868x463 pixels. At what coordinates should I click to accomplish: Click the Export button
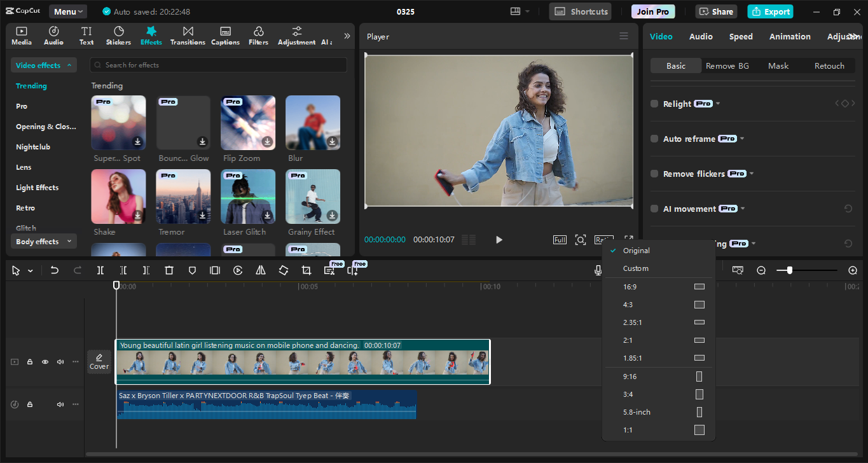tap(770, 11)
